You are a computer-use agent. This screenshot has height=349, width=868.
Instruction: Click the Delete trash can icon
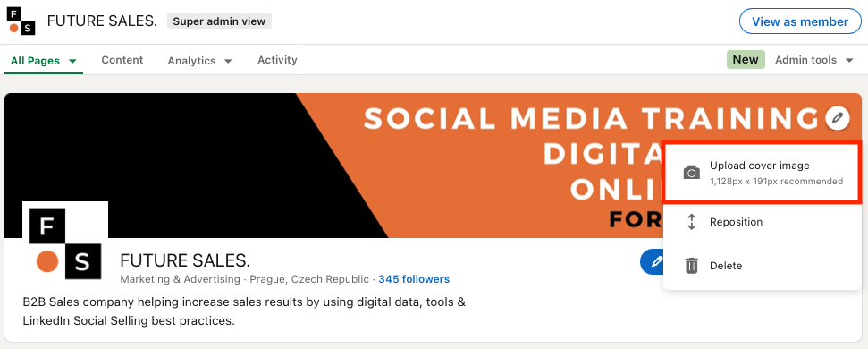click(x=691, y=266)
